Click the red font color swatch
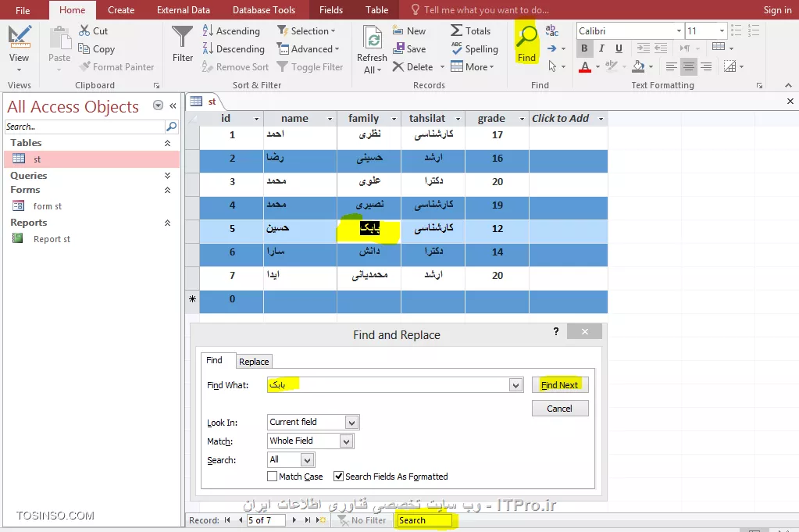The width and height of the screenshot is (799, 532). click(585, 67)
